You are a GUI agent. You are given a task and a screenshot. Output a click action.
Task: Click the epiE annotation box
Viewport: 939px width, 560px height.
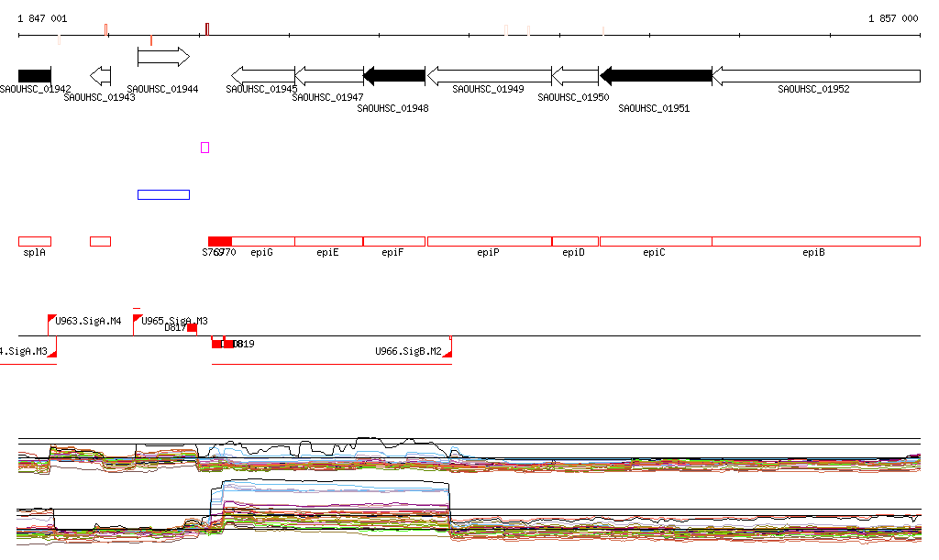click(x=329, y=242)
